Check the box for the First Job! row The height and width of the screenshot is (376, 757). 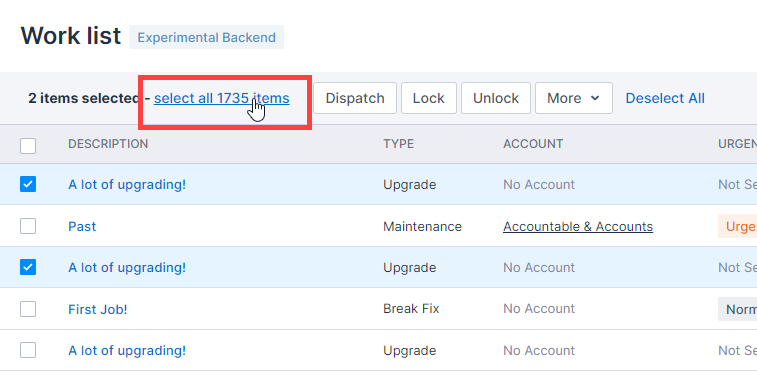tap(28, 309)
